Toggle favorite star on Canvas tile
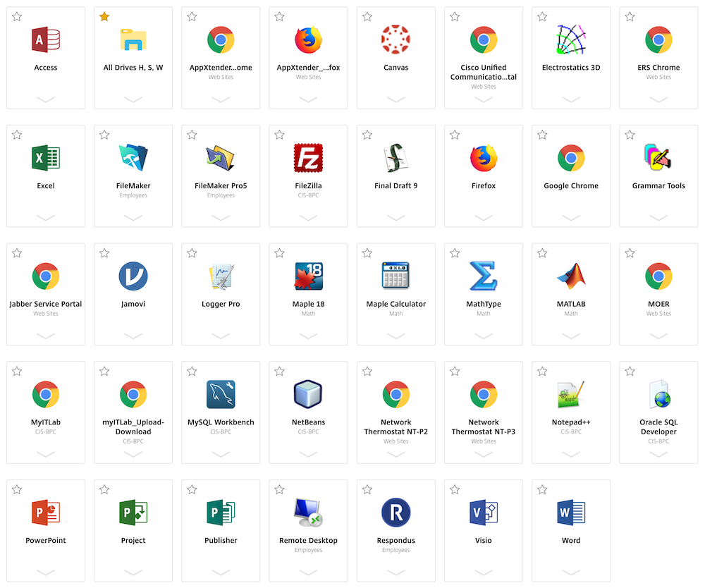 click(367, 17)
